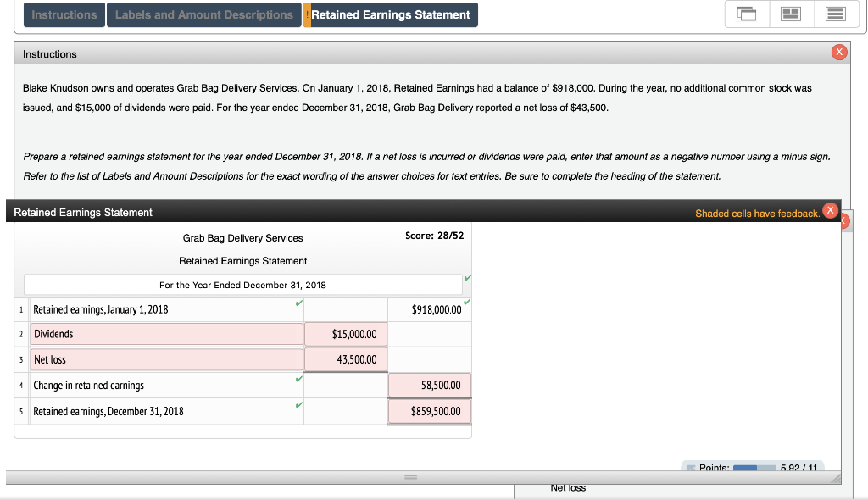Click the Dividends label cell
Image resolution: width=868 pixels, height=500 pixels.
coord(165,333)
